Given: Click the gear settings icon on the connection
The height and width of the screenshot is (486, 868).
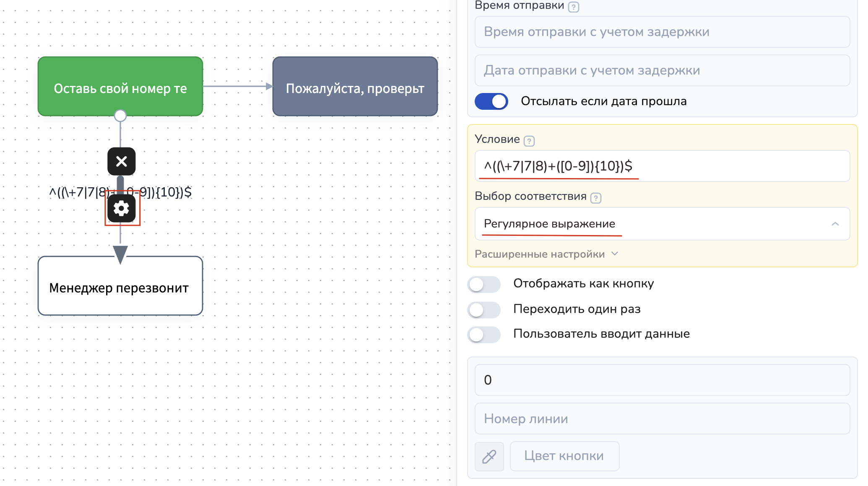Looking at the screenshot, I should pyautogui.click(x=122, y=208).
